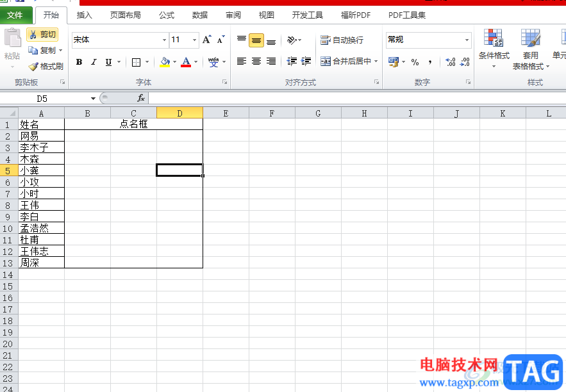566x392 pixels.
Task: Open the Clipboard (剪贴板) dialog launcher
Action: [x=62, y=82]
